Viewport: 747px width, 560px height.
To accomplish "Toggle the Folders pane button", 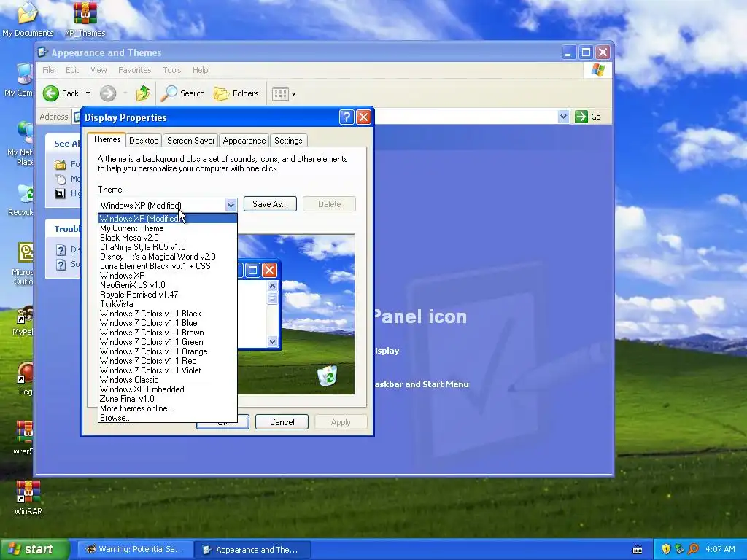I will click(236, 93).
